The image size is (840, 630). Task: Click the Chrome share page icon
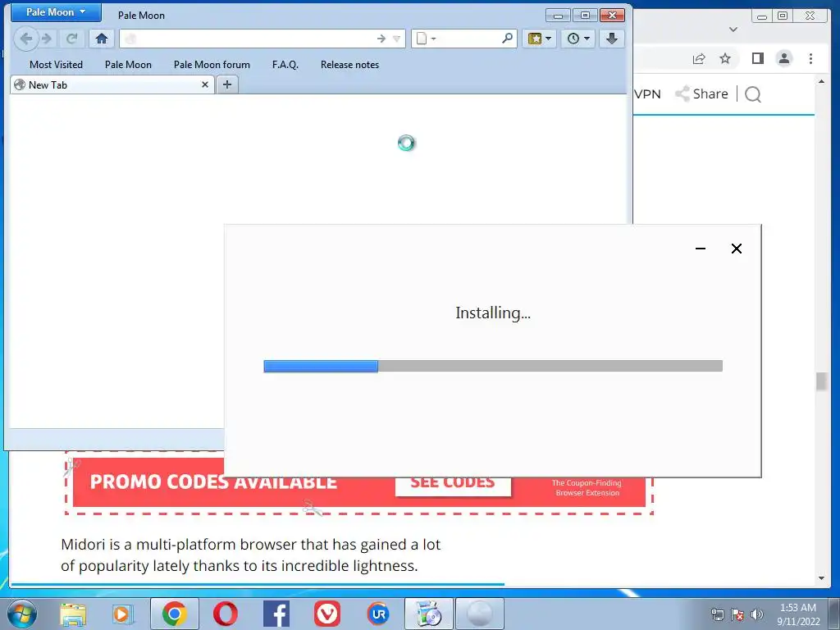pyautogui.click(x=699, y=58)
